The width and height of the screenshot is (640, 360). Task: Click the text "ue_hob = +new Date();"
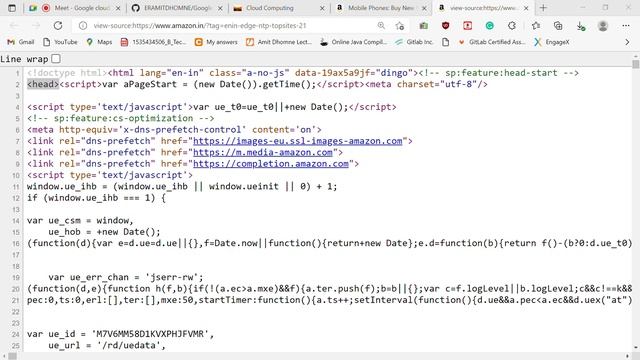click(104, 232)
